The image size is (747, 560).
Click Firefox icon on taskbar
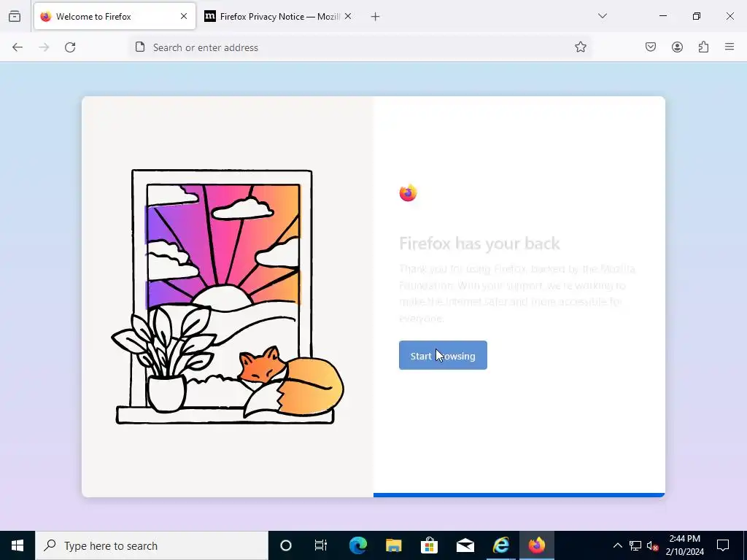pyautogui.click(x=536, y=545)
